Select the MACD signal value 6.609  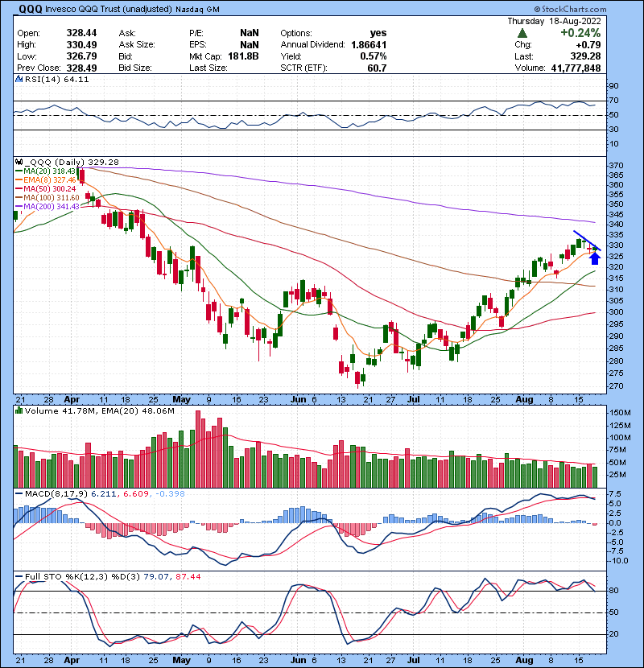(x=136, y=494)
